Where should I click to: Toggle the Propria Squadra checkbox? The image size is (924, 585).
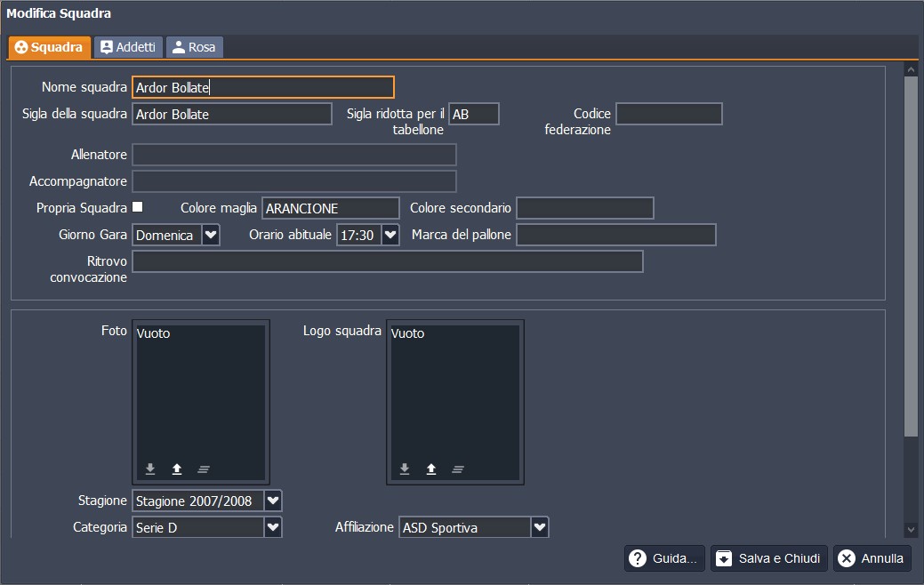coord(137,207)
